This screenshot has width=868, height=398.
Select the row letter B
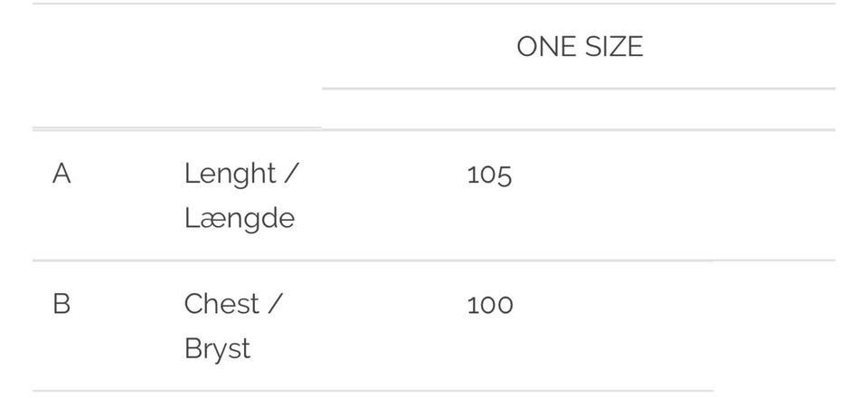coord(61,304)
